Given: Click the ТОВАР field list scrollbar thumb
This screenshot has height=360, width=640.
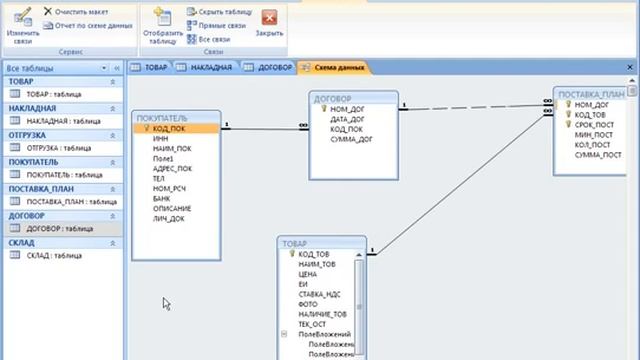Looking at the screenshot, I should click(x=359, y=306).
